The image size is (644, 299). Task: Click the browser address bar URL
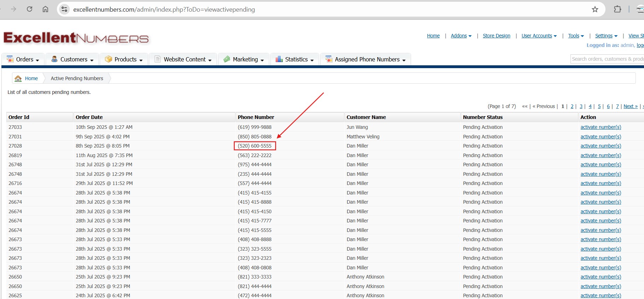point(164,10)
